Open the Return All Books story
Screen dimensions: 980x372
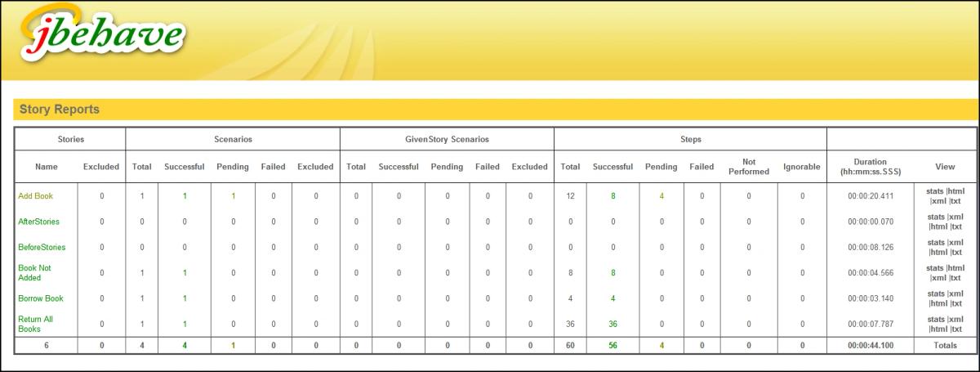coord(36,324)
